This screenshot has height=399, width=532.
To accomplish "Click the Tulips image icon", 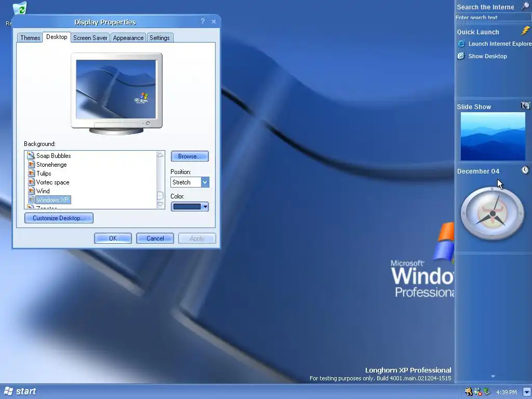I will coord(31,174).
